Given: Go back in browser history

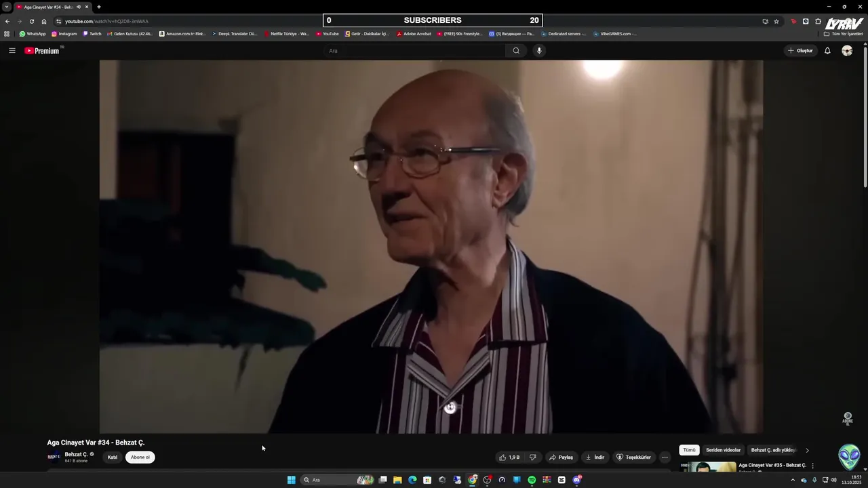Looking at the screenshot, I should tap(7, 21).
